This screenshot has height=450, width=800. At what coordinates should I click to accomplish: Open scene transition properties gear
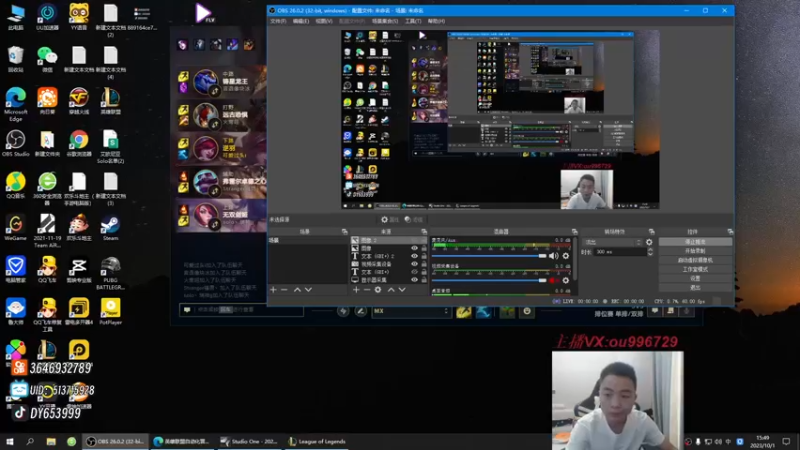649,242
